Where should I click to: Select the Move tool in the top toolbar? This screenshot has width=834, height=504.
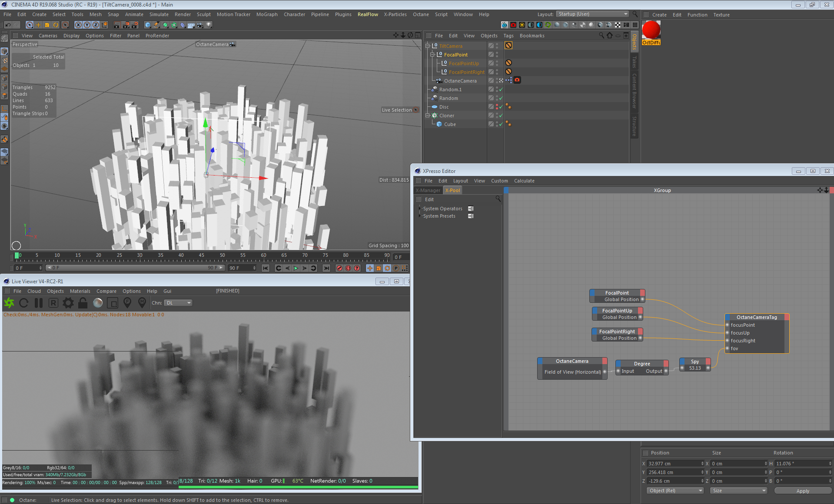click(x=38, y=25)
